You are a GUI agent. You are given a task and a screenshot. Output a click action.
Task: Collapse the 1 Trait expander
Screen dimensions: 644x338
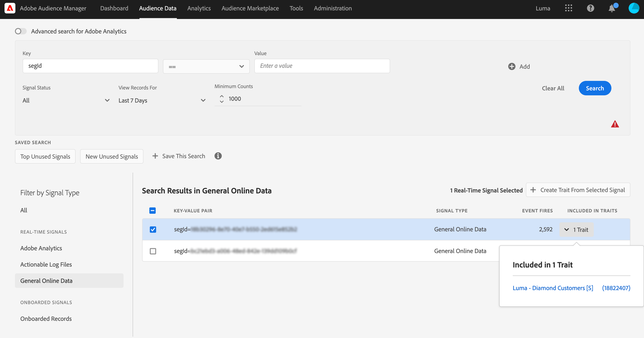(x=576, y=229)
